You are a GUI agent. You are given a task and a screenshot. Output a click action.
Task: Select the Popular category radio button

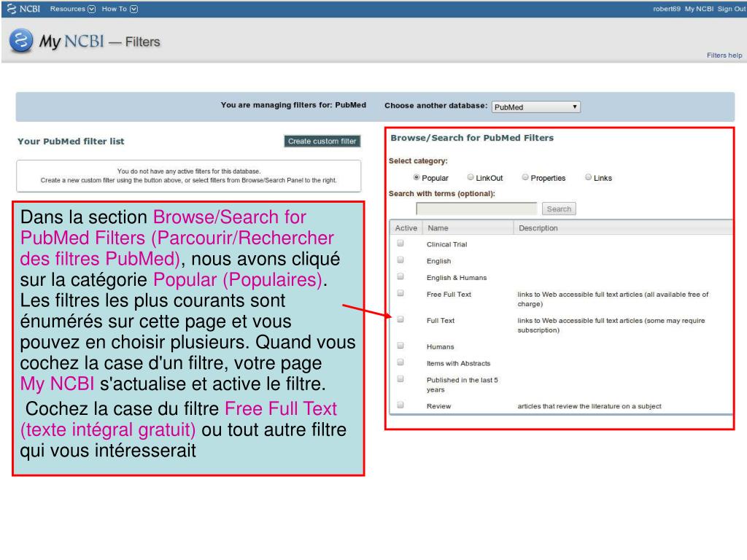click(417, 177)
